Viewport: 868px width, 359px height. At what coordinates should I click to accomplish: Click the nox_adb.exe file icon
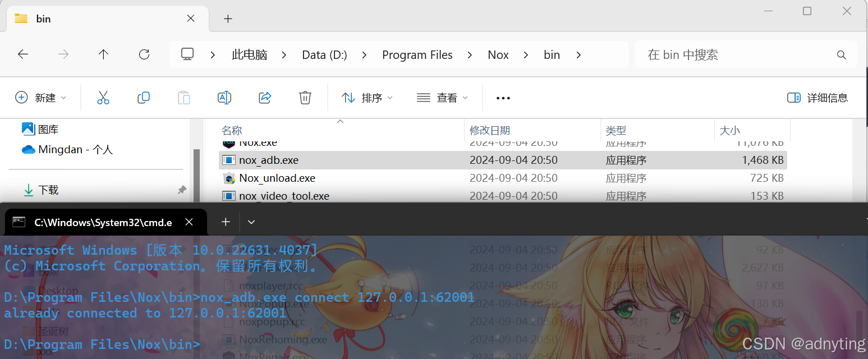(228, 160)
